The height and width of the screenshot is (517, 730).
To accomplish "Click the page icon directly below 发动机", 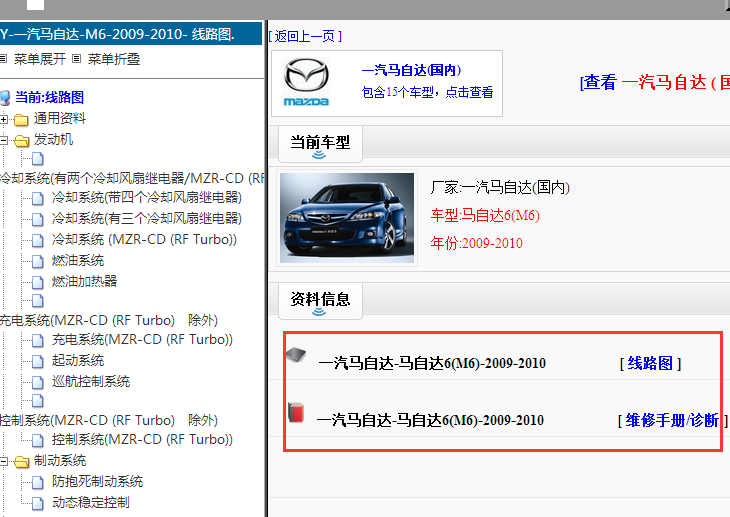I will click(x=38, y=159).
